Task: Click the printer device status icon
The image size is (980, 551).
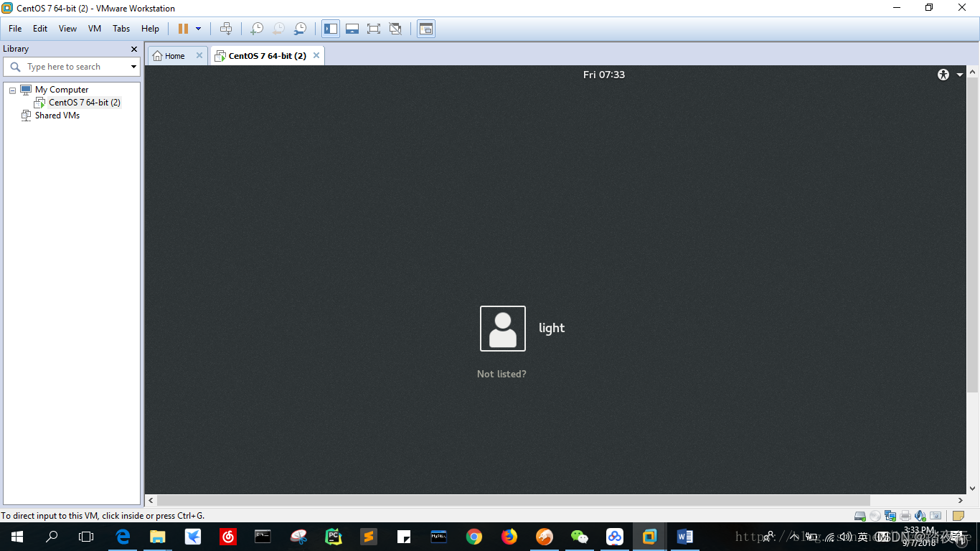Action: pyautogui.click(x=905, y=516)
